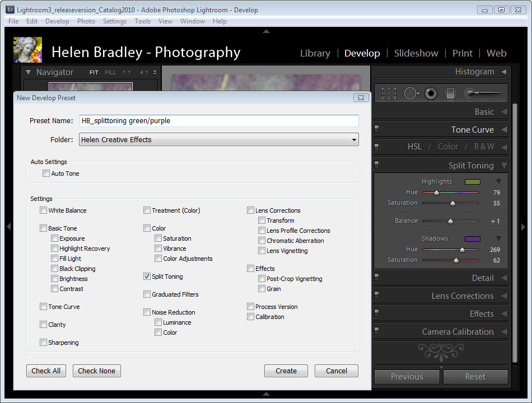Pick the Adjustment Brush tool
The width and height of the screenshot is (532, 403).
483,93
